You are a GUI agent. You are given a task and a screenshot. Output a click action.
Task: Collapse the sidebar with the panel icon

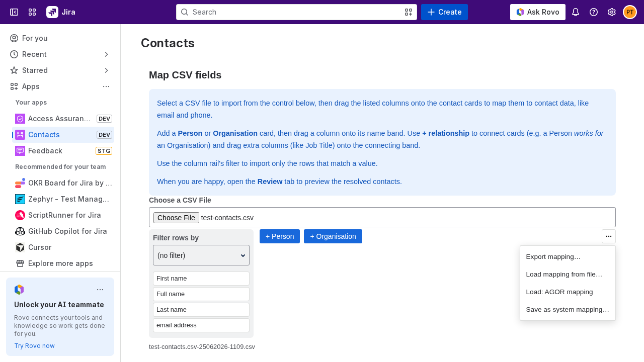[14, 12]
